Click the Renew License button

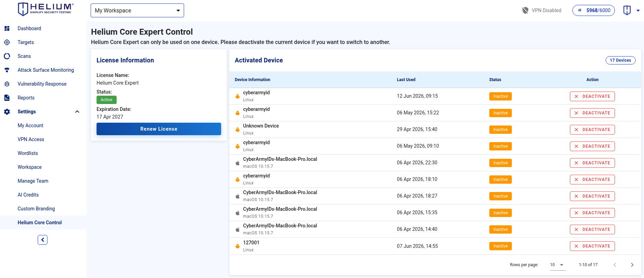[x=159, y=129]
